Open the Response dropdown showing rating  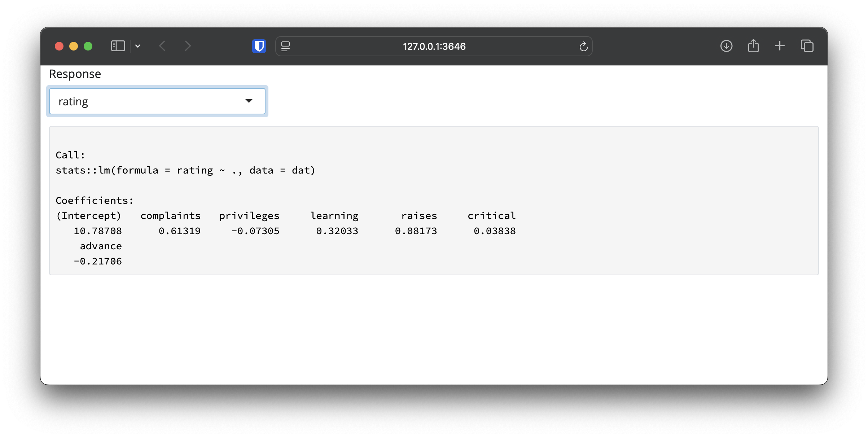[x=152, y=101]
